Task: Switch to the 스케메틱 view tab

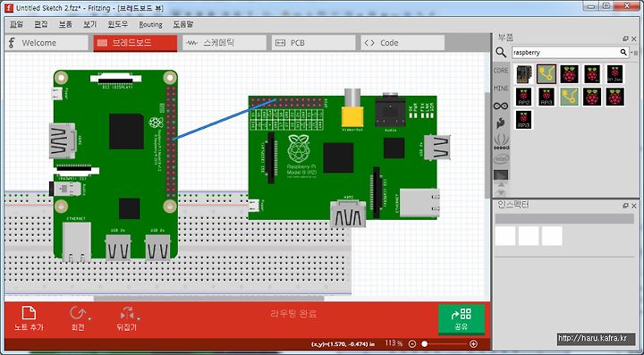Action: pyautogui.click(x=225, y=43)
